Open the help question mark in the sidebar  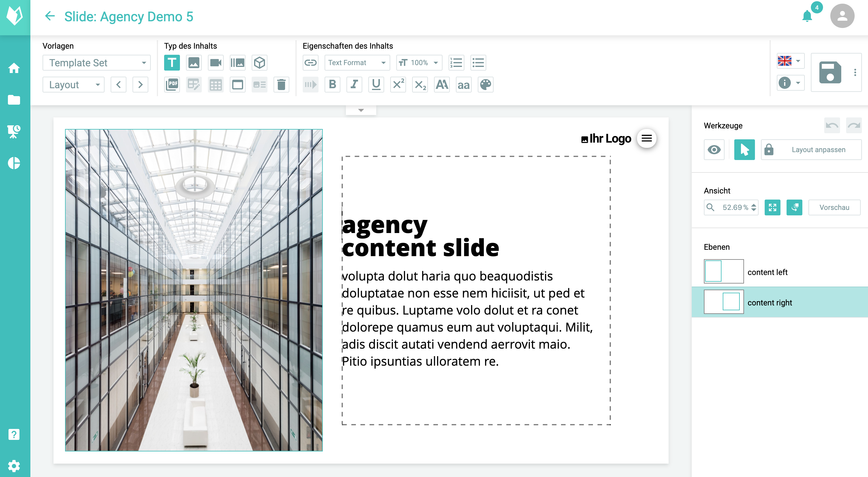pos(14,434)
